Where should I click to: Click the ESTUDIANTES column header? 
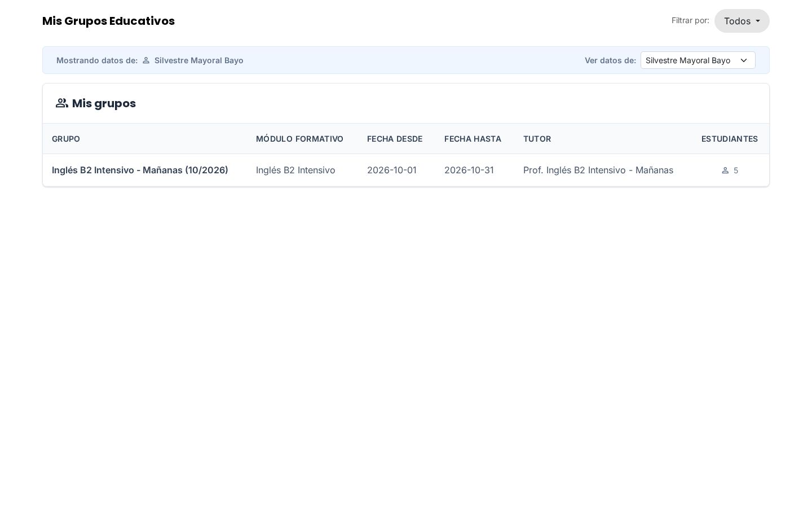coord(730,139)
